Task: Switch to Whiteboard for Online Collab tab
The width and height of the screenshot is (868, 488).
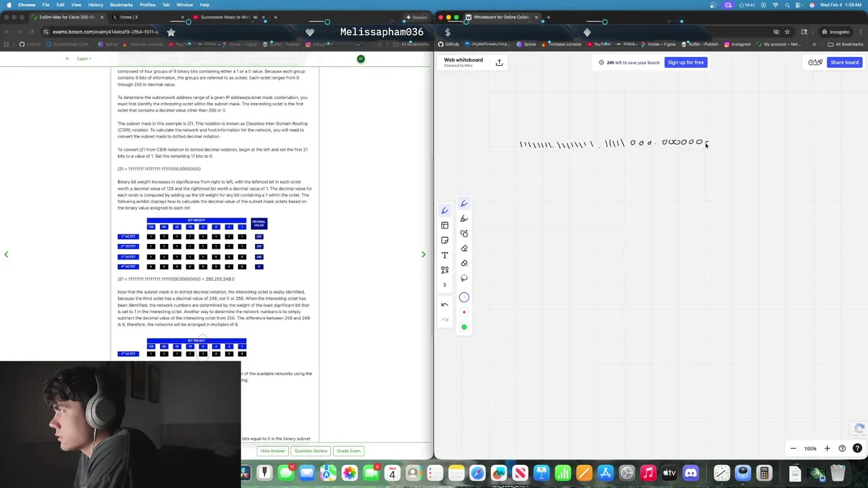Action: tap(500, 17)
